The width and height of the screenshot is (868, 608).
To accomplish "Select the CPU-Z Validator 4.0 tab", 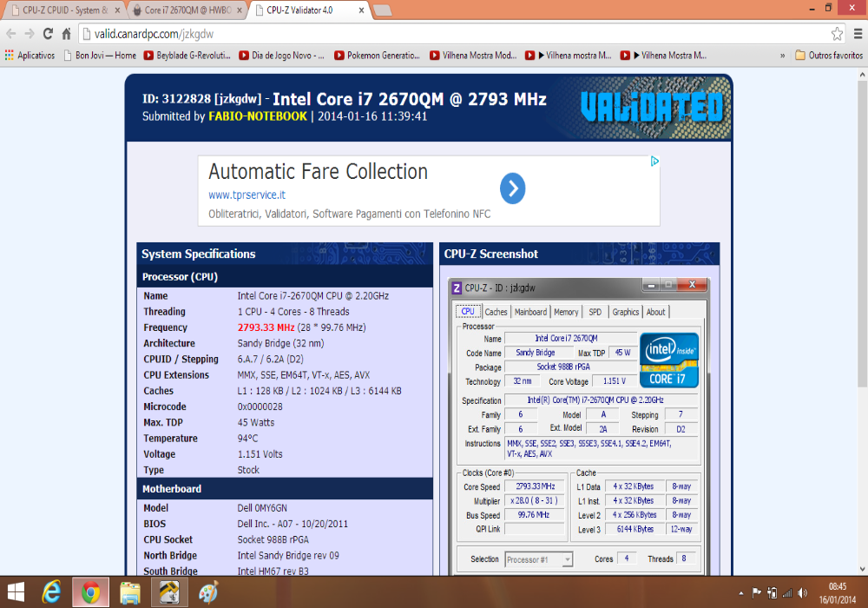I will click(x=309, y=10).
